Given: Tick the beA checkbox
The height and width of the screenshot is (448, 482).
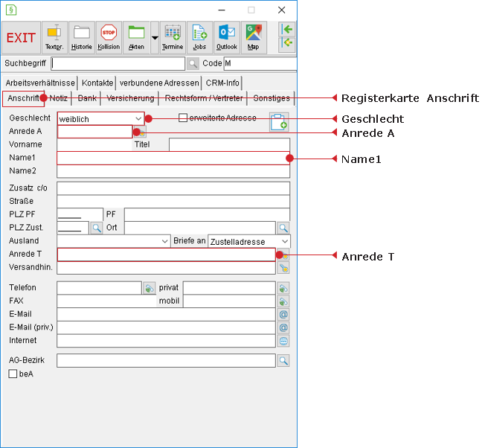Looking at the screenshot, I should [13, 374].
